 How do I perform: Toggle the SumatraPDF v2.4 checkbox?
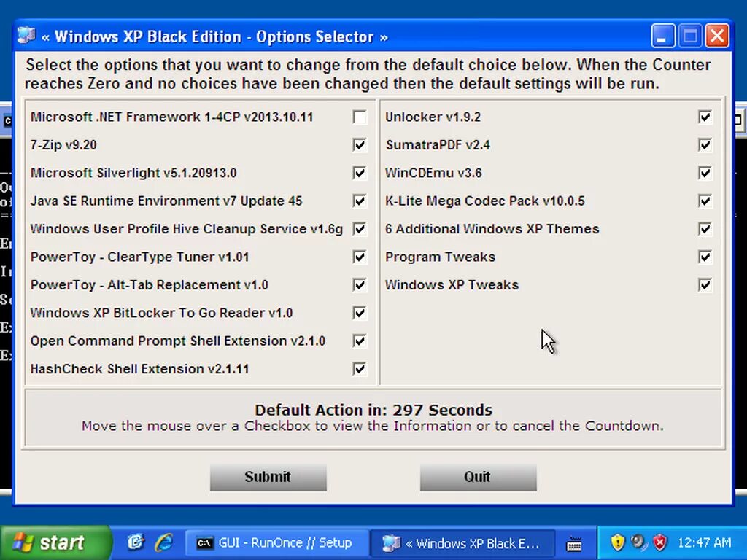click(705, 145)
